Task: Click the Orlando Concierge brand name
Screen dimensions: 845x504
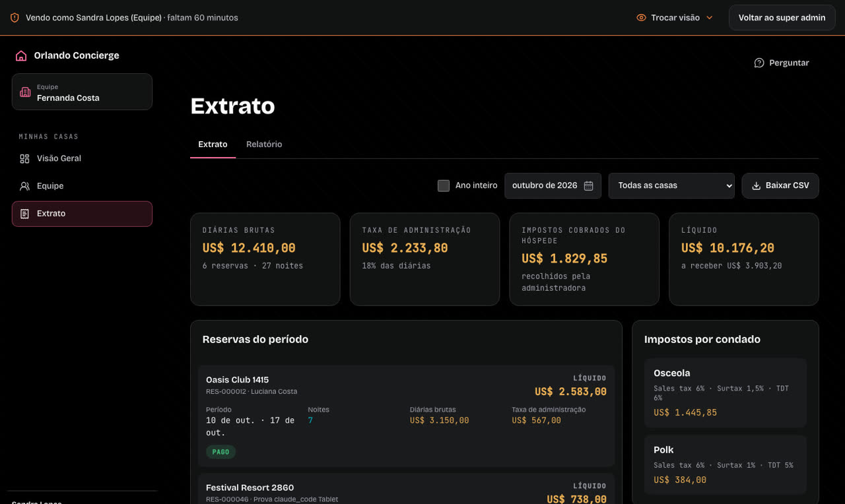Action: (77, 55)
